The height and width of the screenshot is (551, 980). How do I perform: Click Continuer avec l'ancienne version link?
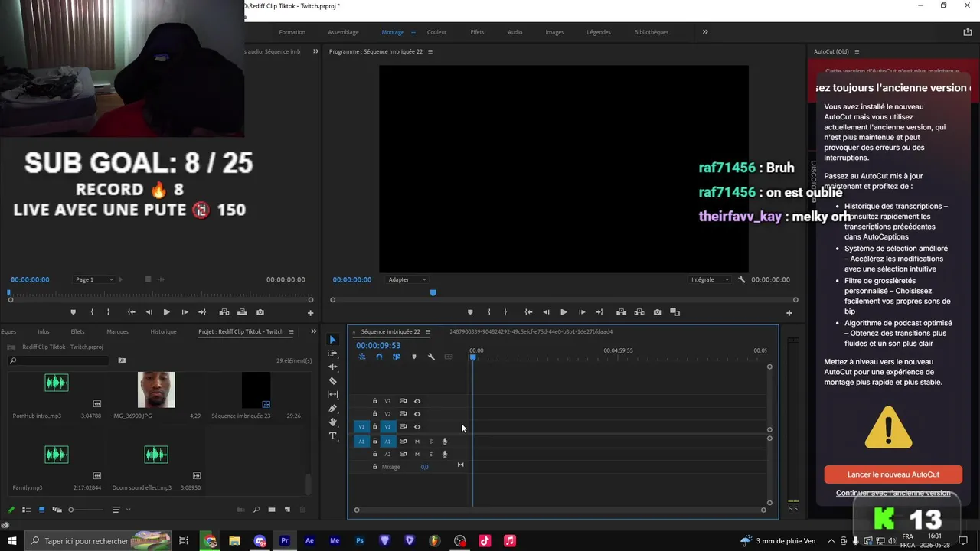(893, 493)
